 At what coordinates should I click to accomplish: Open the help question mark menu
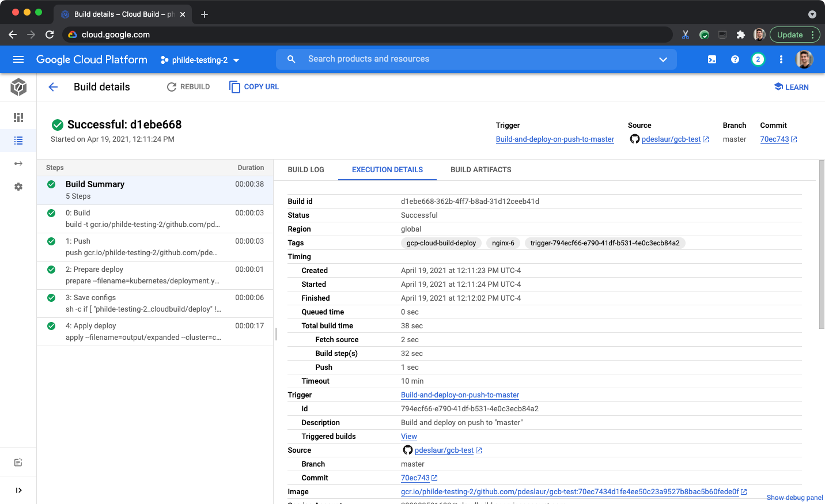point(735,59)
